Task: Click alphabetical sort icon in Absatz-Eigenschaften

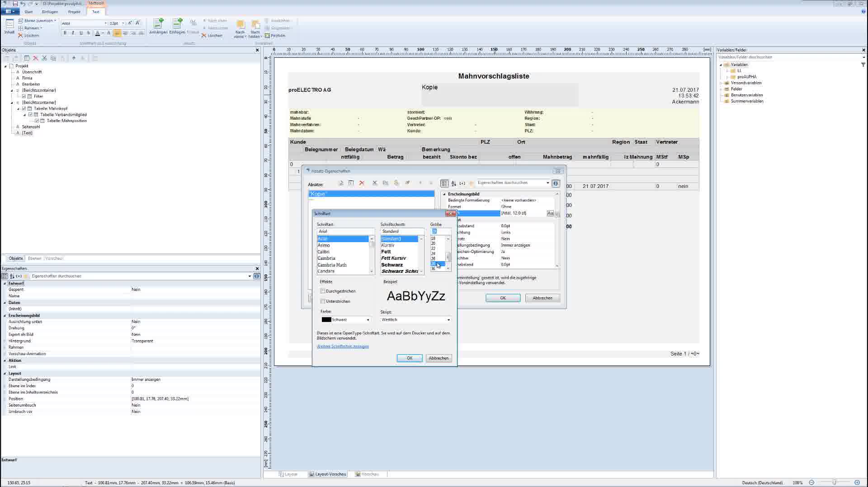Action: coord(453,183)
